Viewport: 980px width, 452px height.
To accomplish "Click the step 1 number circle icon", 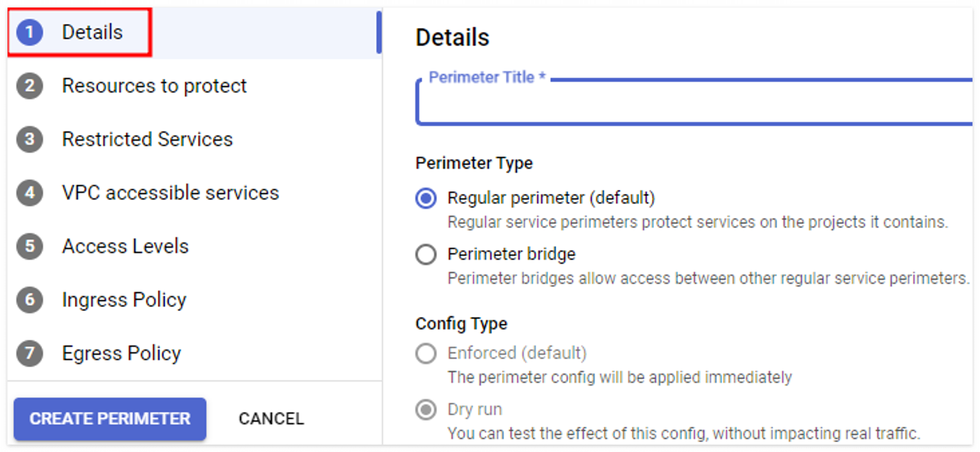I will [29, 32].
